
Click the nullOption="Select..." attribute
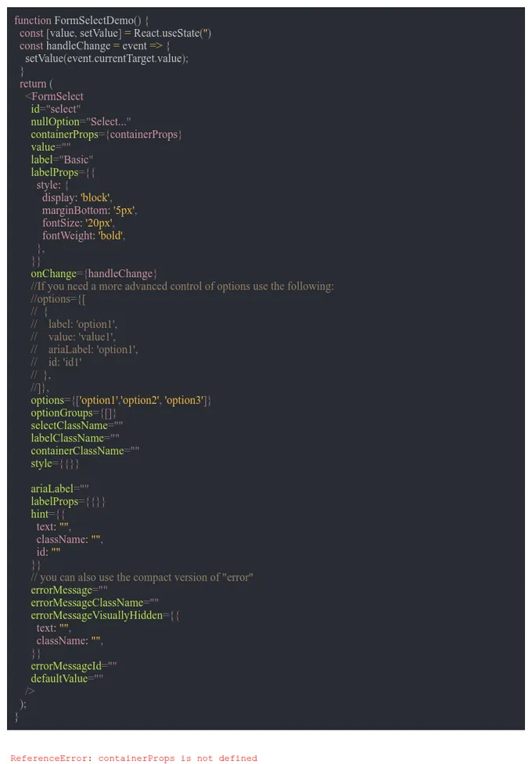[81, 122]
